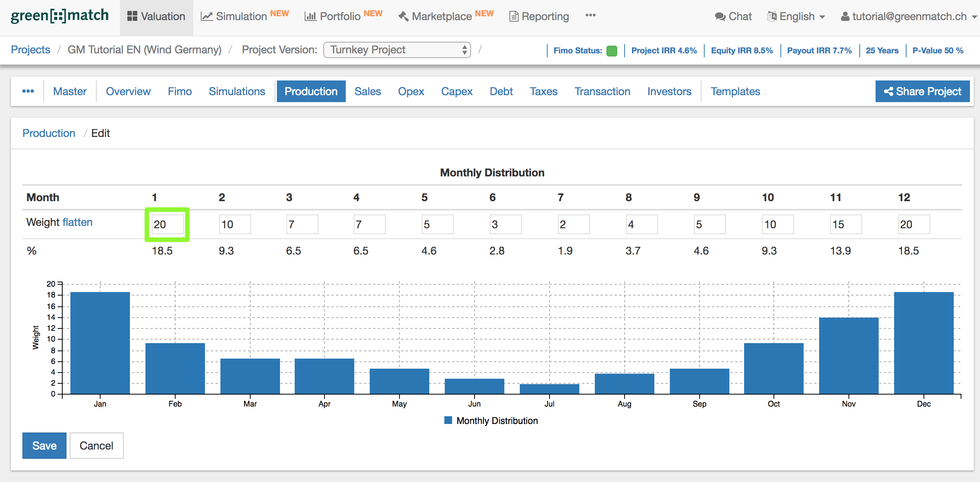980x482 pixels.
Task: Open Simulation via chart-line icon
Action: coord(207,16)
